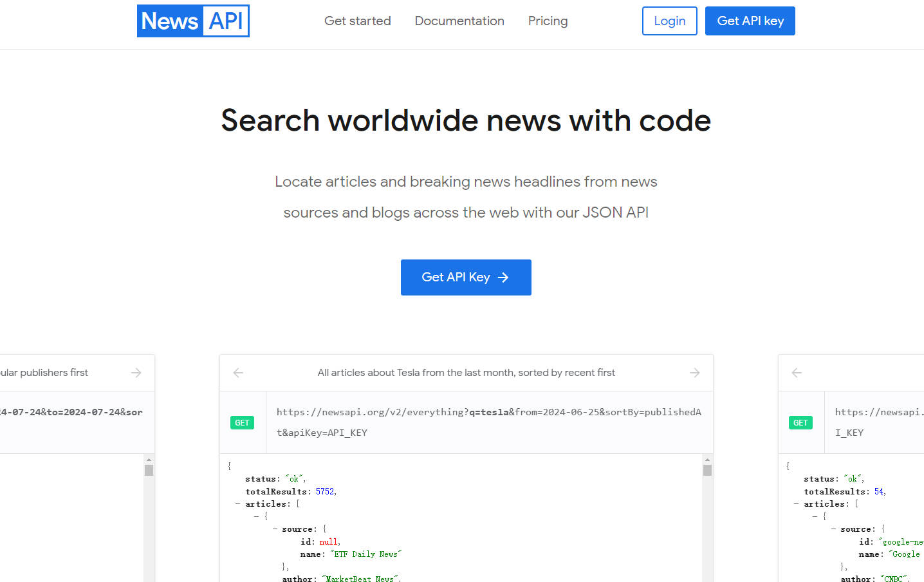Click "MarketBeat News" author value
This screenshot has height=582, width=924.
360,579
